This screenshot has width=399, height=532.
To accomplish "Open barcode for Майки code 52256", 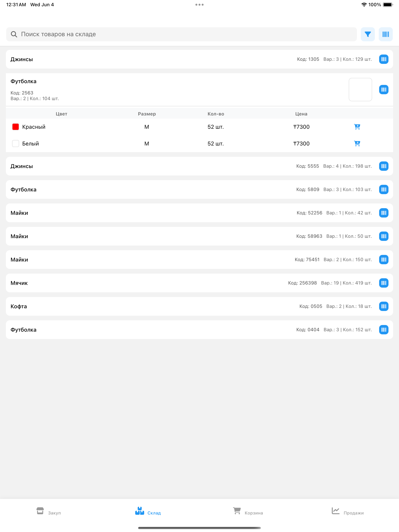I will tap(384, 213).
